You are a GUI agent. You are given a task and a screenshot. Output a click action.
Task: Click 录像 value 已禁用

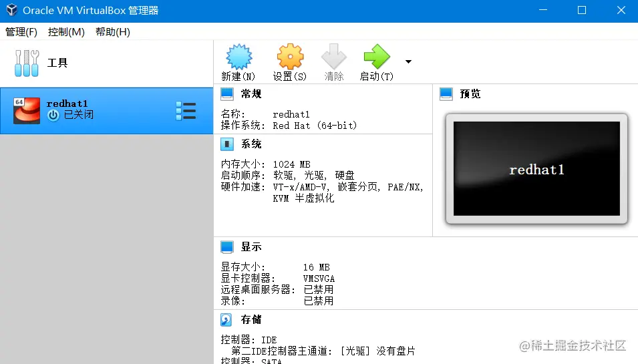click(x=319, y=301)
